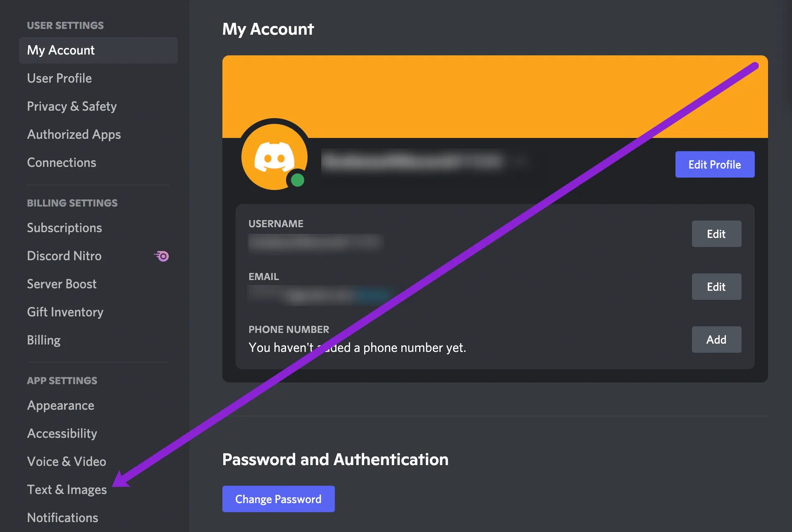792x532 pixels.
Task: Open Privacy & Safety settings
Action: pos(72,107)
